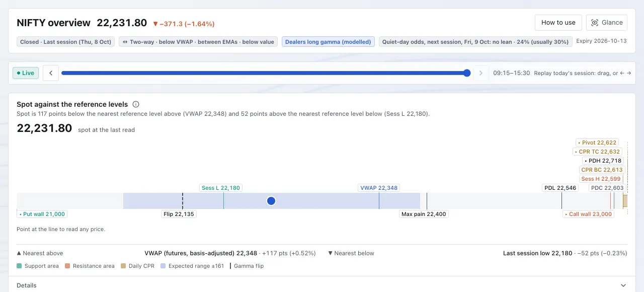Select the VWAP 22,348 level label
Screen dimensions: 644x292
click(379, 188)
